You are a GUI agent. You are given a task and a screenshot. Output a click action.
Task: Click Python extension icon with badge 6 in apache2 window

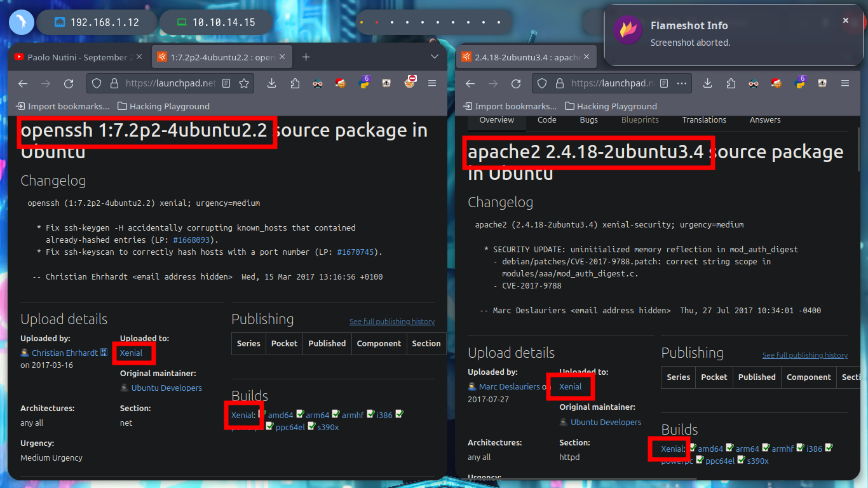click(799, 82)
